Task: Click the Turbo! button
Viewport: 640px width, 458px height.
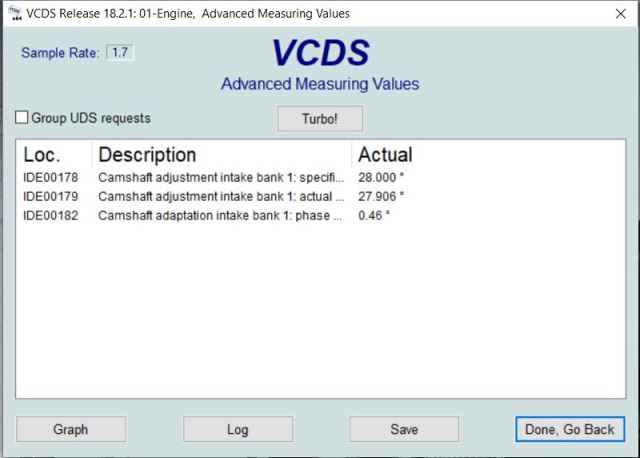Action: click(x=320, y=119)
